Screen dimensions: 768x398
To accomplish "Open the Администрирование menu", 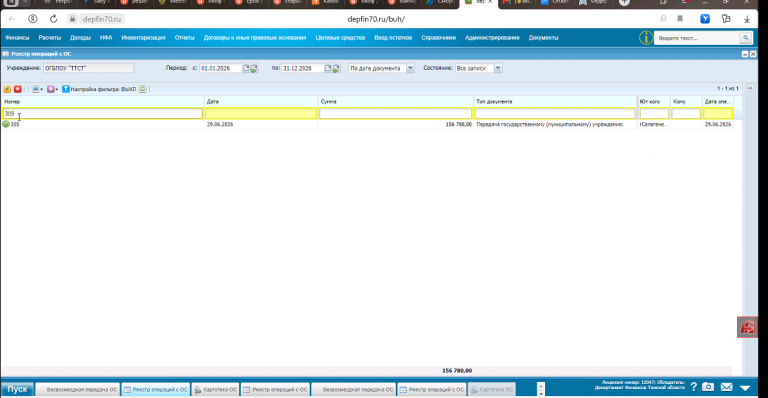I will 492,38.
